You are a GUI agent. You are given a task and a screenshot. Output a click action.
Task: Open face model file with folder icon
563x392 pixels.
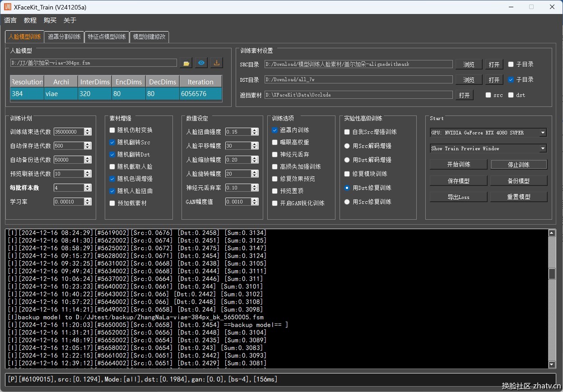(x=186, y=63)
